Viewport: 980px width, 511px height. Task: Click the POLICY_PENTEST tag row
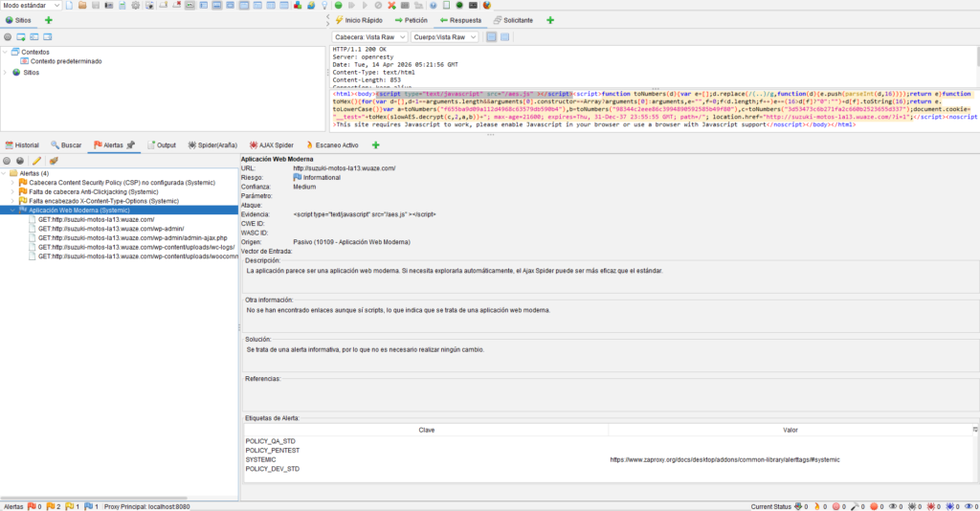tap(610, 451)
